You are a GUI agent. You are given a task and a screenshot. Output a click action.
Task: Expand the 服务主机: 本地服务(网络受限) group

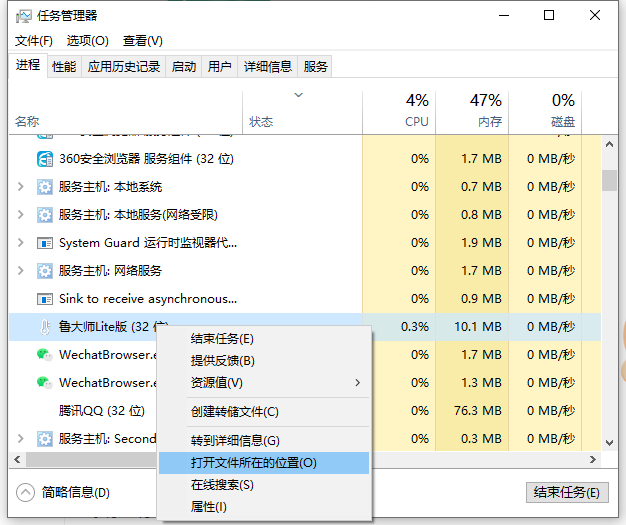pos(21,215)
